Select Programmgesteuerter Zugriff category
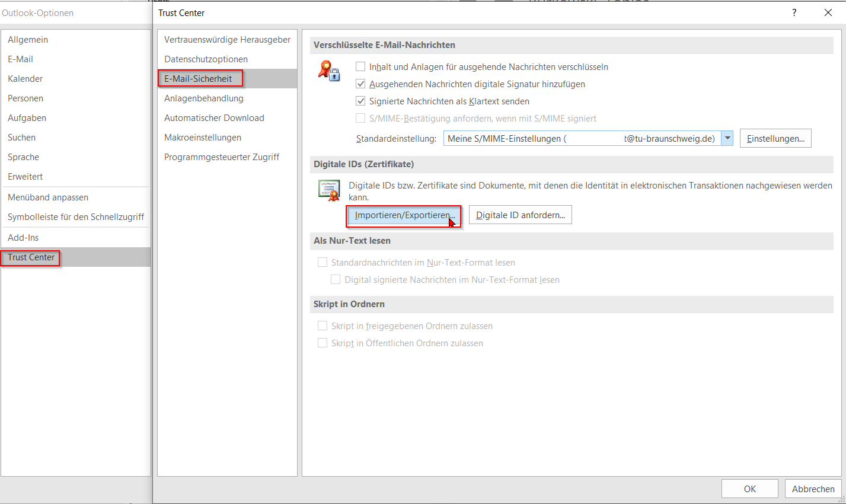Viewport: 846px width, 504px height. (x=227, y=157)
